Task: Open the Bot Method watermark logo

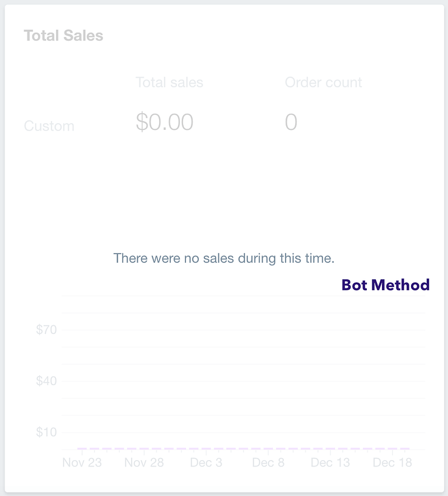Action: (385, 285)
